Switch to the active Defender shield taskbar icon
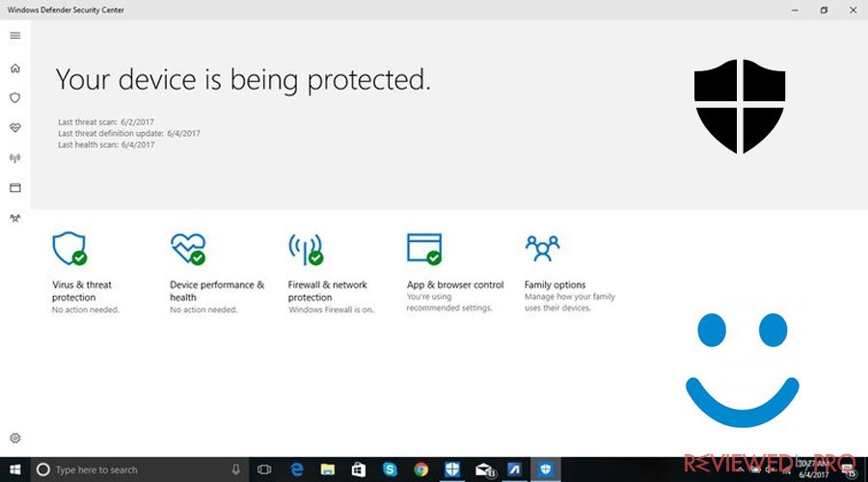Viewport: 868px width, 482px height. [x=546, y=469]
